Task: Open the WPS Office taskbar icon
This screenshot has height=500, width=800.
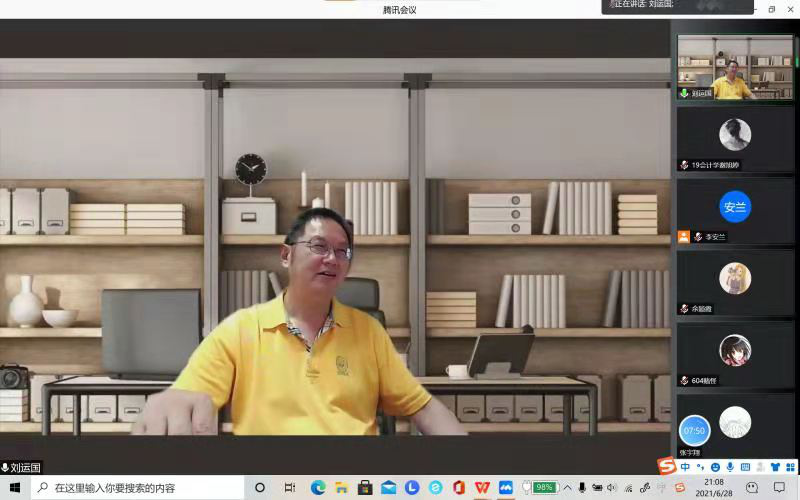Action: point(483,487)
